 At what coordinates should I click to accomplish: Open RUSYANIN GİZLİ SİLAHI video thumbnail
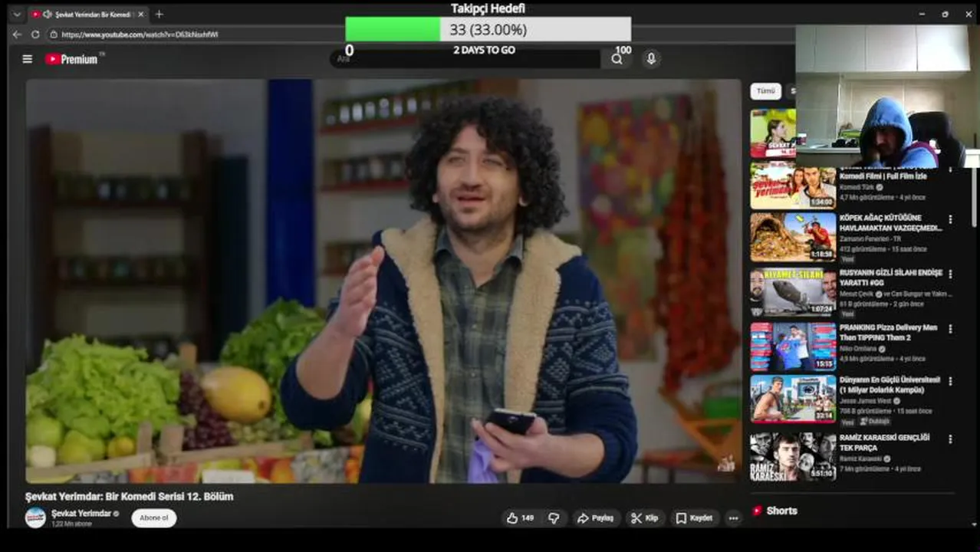coord(793,291)
